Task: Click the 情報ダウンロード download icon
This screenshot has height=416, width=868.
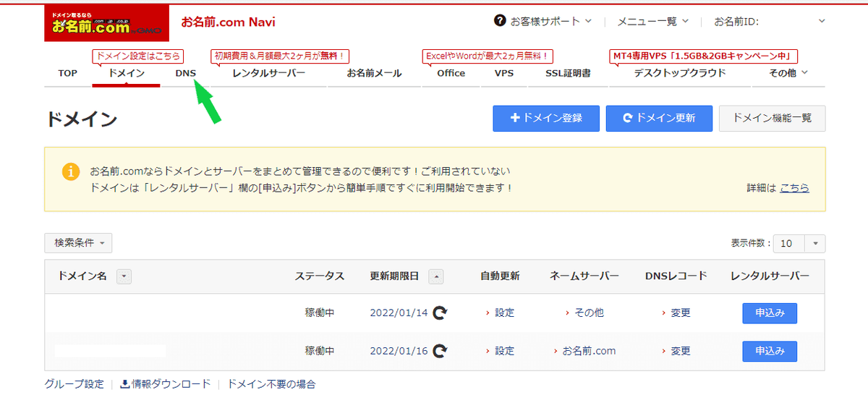Action: (124, 384)
